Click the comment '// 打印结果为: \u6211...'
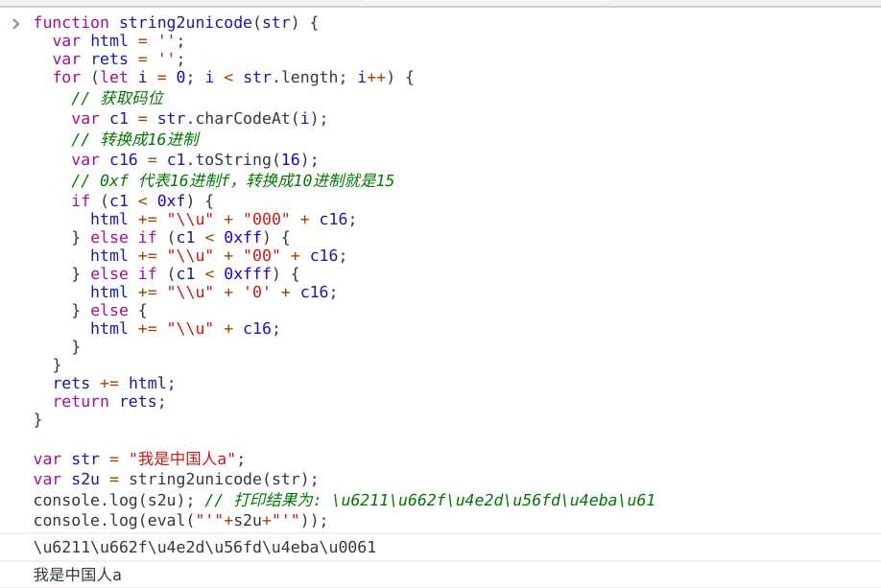The height and width of the screenshot is (588, 881). click(x=430, y=500)
